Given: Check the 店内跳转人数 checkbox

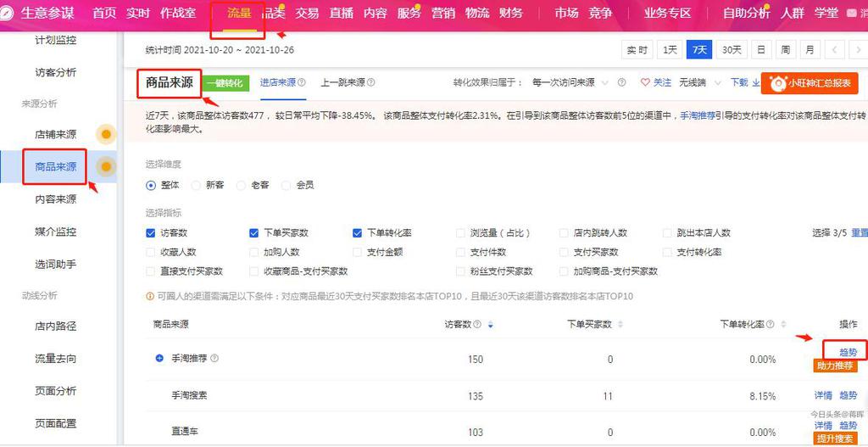Looking at the screenshot, I should [x=564, y=233].
